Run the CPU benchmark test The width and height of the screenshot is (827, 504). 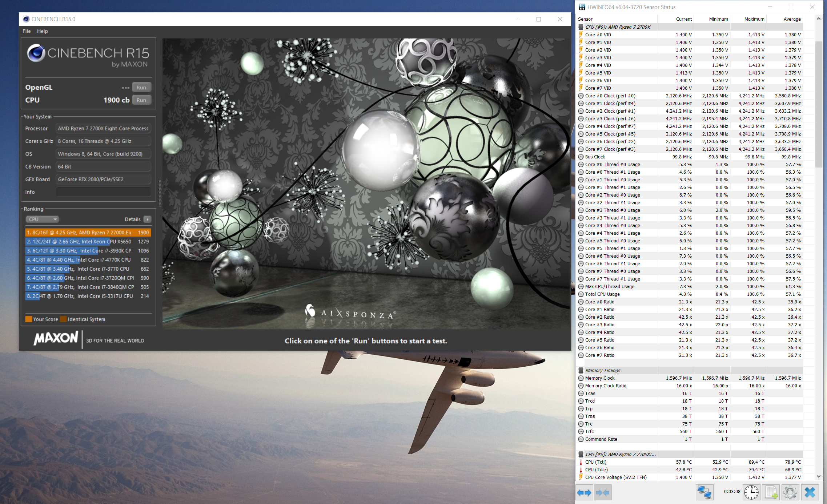coord(141,100)
